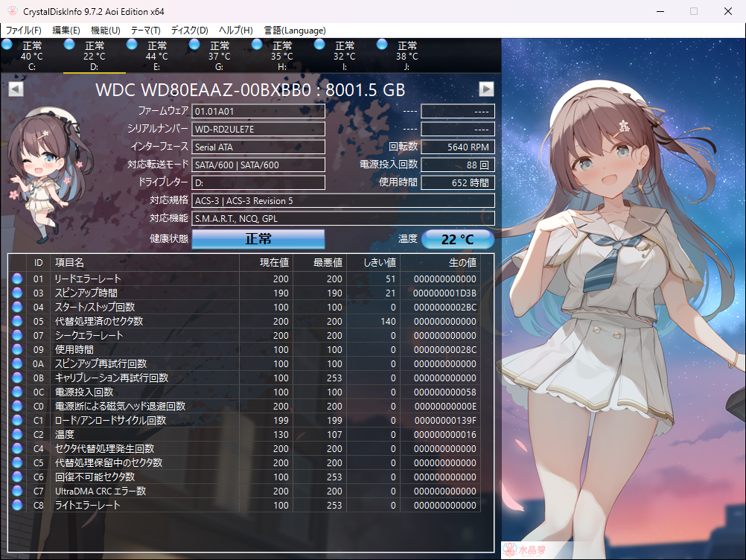The image size is (746, 560).
Task: Open the 言語(Language) menu
Action: [294, 31]
